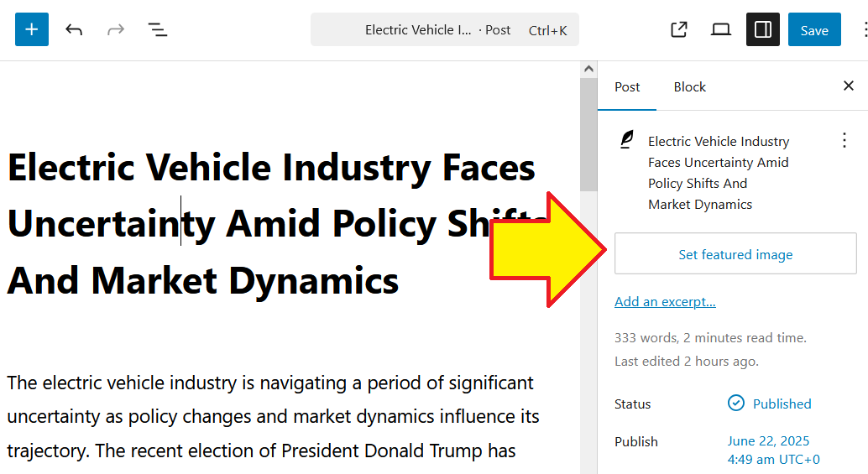Change the Published status
Image resolution: width=868 pixels, height=474 pixels.
[770, 404]
